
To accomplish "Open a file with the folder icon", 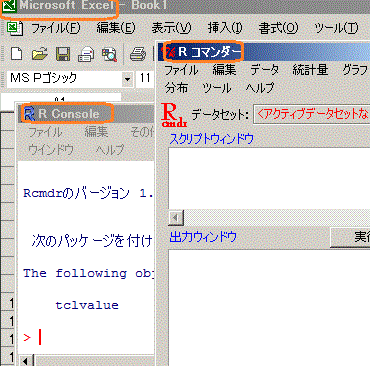I will (40, 54).
